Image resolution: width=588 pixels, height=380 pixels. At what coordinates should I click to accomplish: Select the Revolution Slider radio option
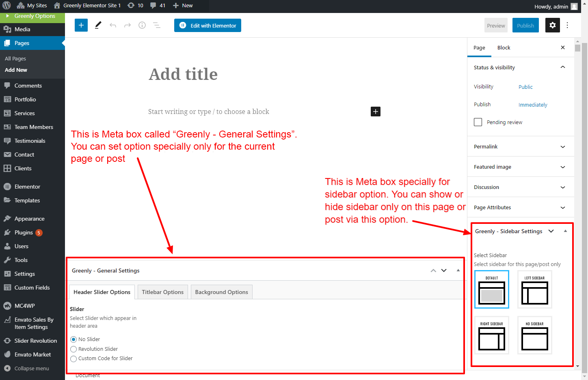[73, 349]
